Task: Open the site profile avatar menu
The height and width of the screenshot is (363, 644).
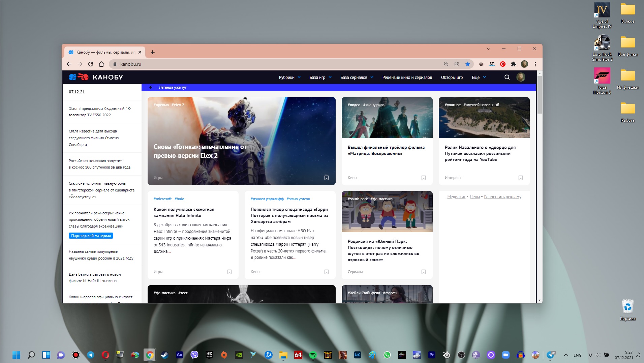Action: (x=521, y=77)
